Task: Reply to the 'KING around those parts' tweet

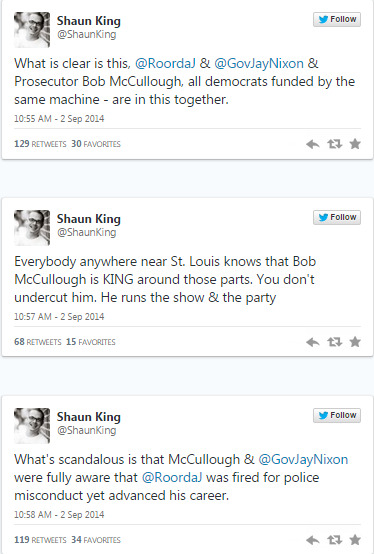Action: [313, 342]
